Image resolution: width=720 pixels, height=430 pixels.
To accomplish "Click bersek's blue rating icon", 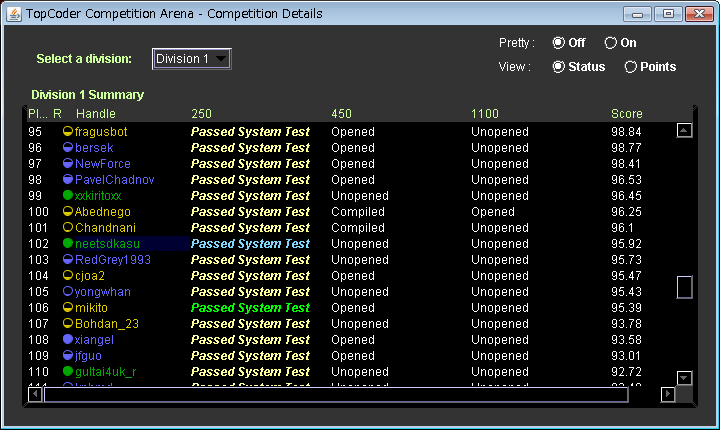I will 68,147.
